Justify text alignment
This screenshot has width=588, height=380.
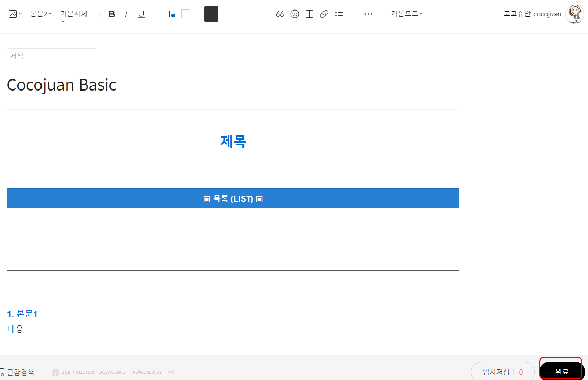[256, 14]
